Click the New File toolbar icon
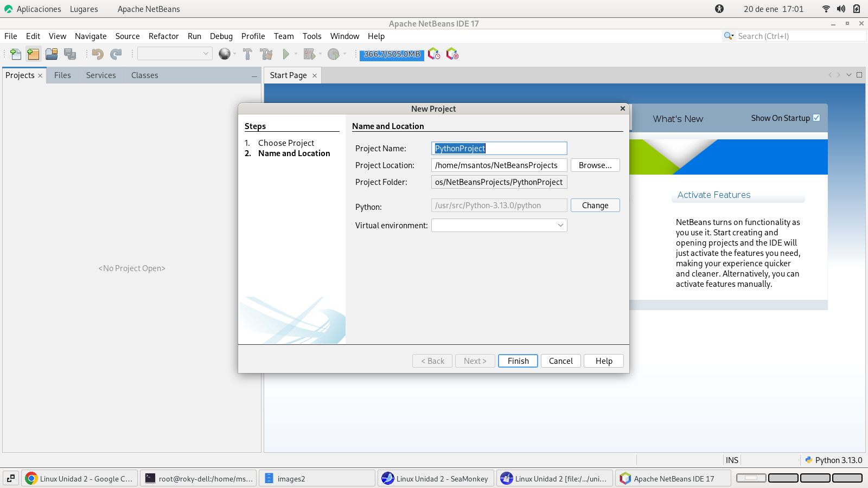The height and width of the screenshot is (488, 868). click(x=16, y=54)
